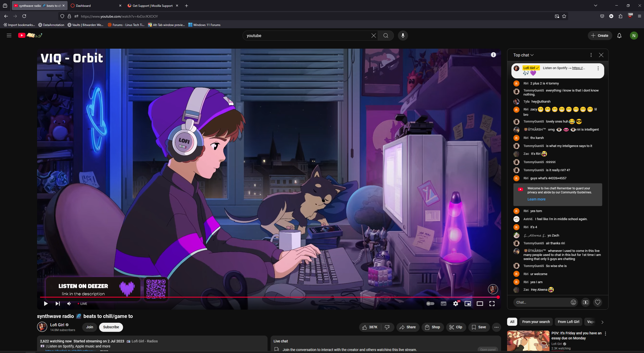Go to YouTube home via logo

(x=30, y=35)
